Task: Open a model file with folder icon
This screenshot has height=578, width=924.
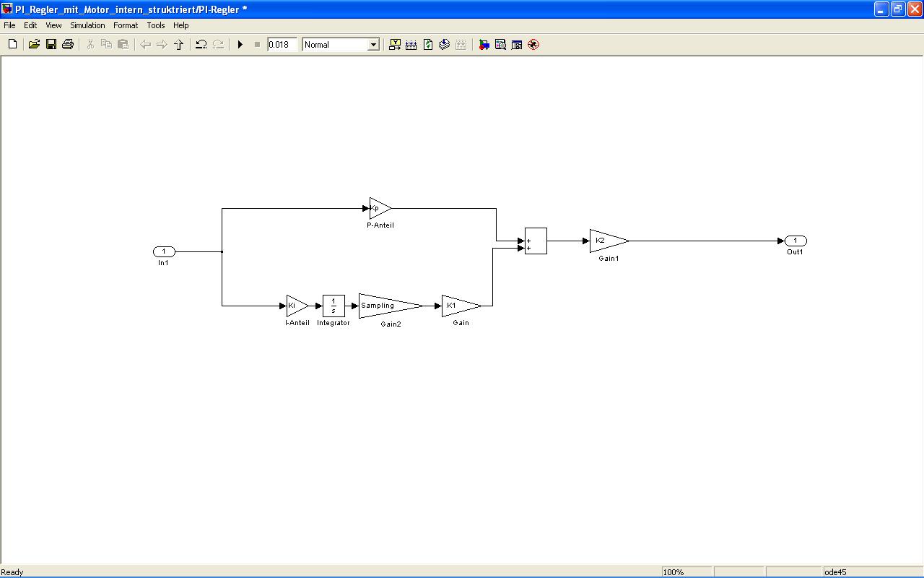Action: click(x=34, y=45)
